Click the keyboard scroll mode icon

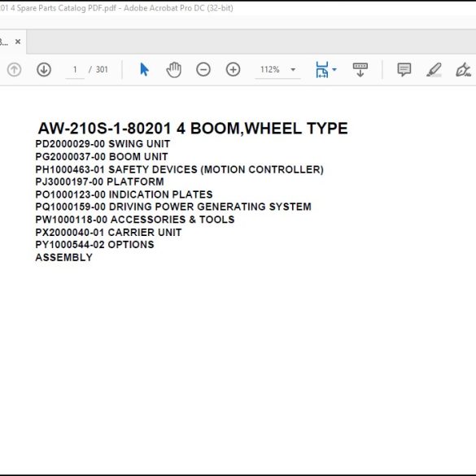click(360, 69)
